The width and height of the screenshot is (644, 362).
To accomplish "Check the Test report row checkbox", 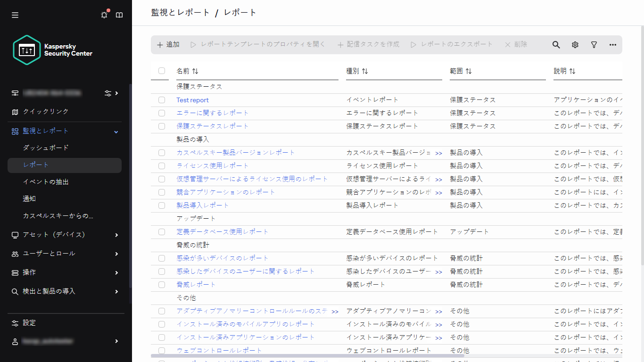I will (x=162, y=100).
